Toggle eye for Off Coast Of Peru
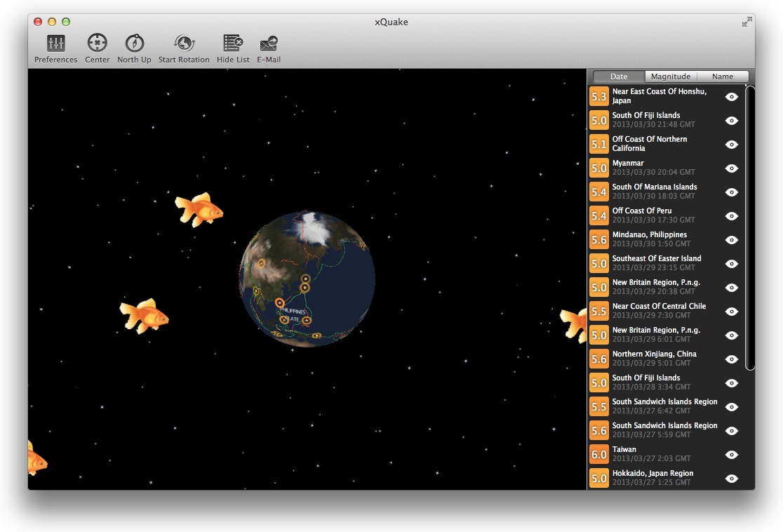 click(732, 216)
